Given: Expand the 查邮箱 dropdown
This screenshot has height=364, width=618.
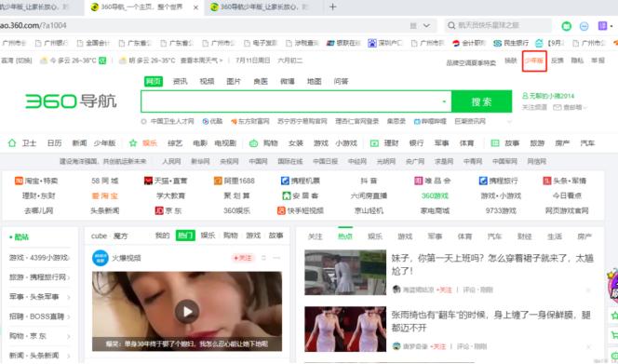Looking at the screenshot, I should tap(584, 108).
